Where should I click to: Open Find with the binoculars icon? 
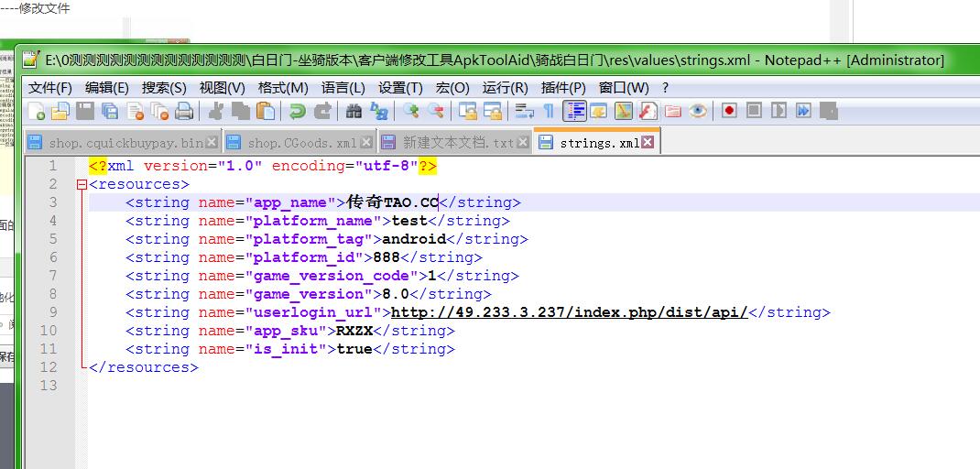(354, 111)
